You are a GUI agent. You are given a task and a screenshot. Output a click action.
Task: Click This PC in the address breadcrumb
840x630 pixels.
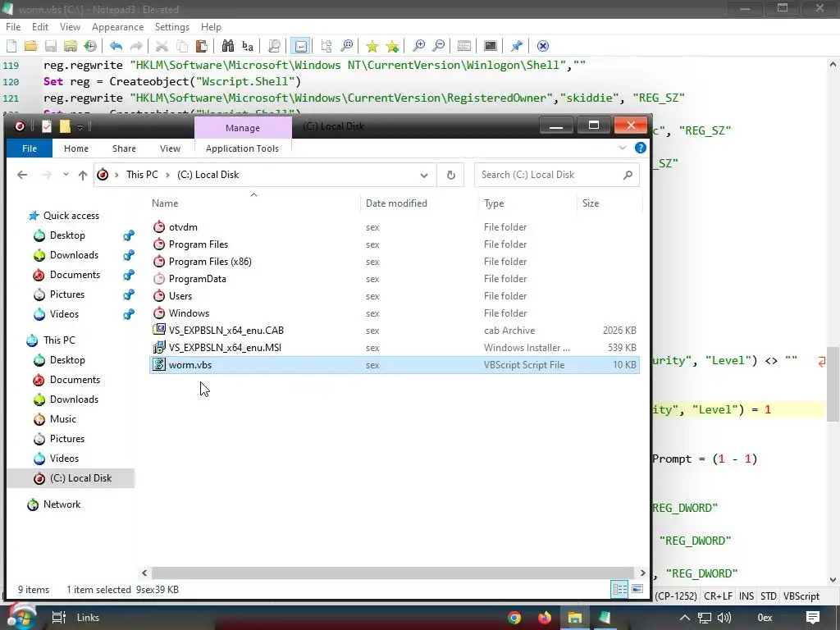pyautogui.click(x=142, y=175)
